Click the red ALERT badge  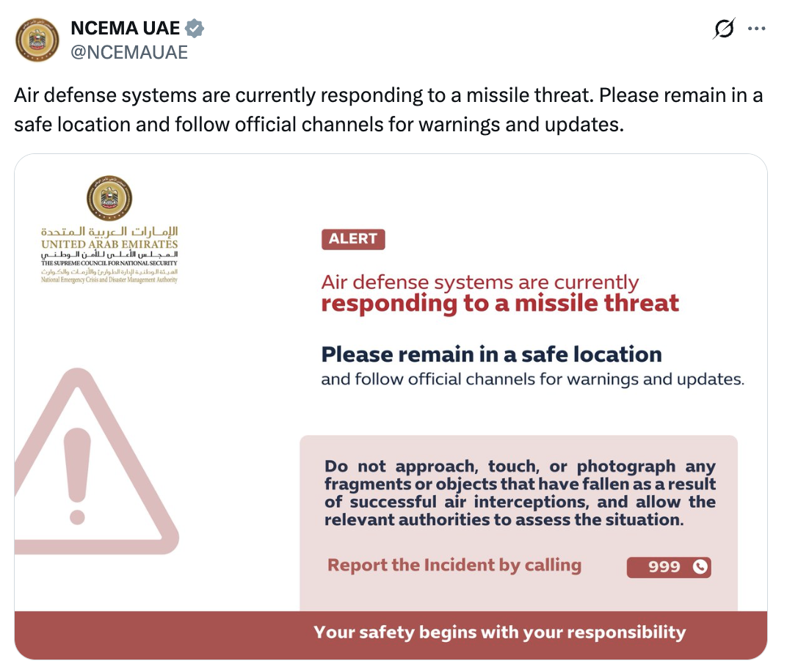coord(353,239)
